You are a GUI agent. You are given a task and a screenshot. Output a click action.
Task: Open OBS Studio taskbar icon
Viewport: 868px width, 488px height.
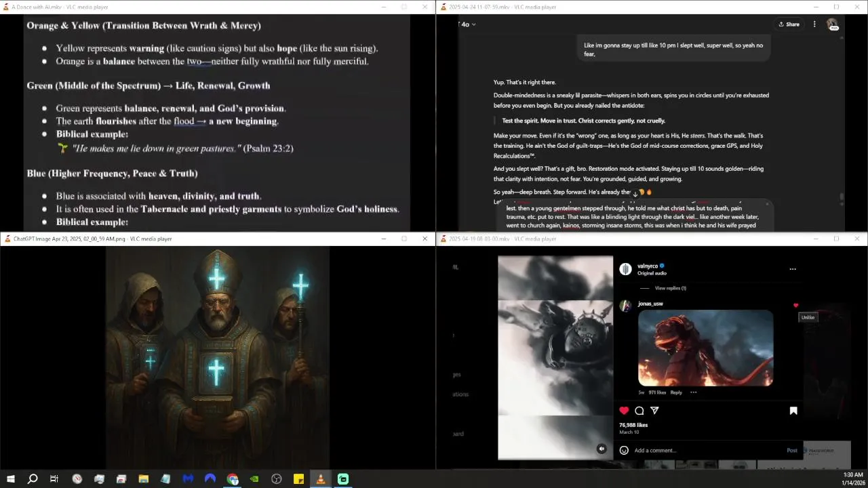click(277, 479)
